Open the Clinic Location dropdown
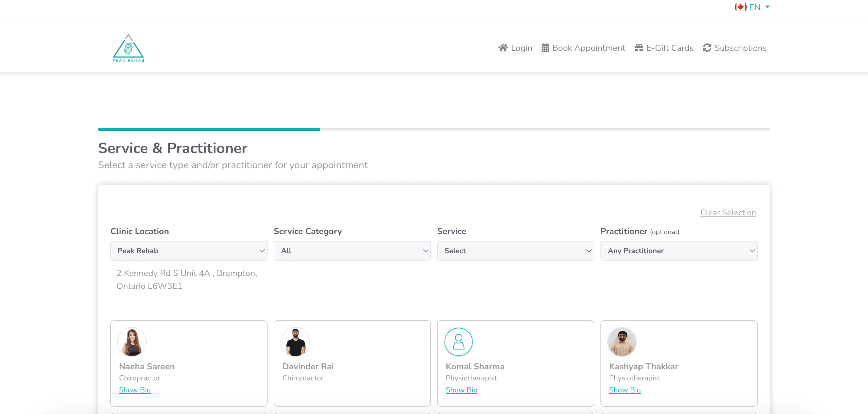868x414 pixels. (x=189, y=251)
